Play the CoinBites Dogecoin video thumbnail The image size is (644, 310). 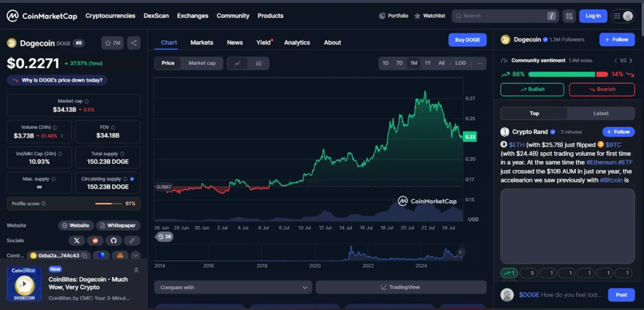click(x=25, y=284)
